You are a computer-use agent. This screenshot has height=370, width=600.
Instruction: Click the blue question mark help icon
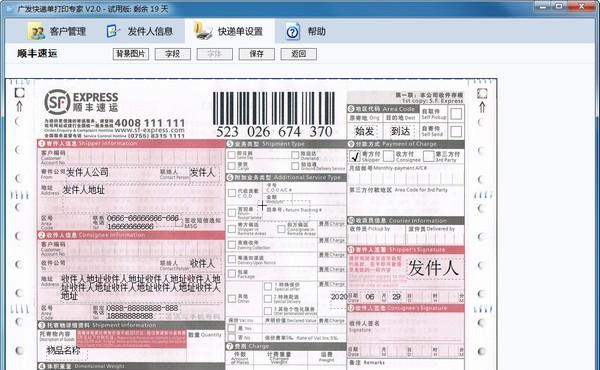coord(293,32)
